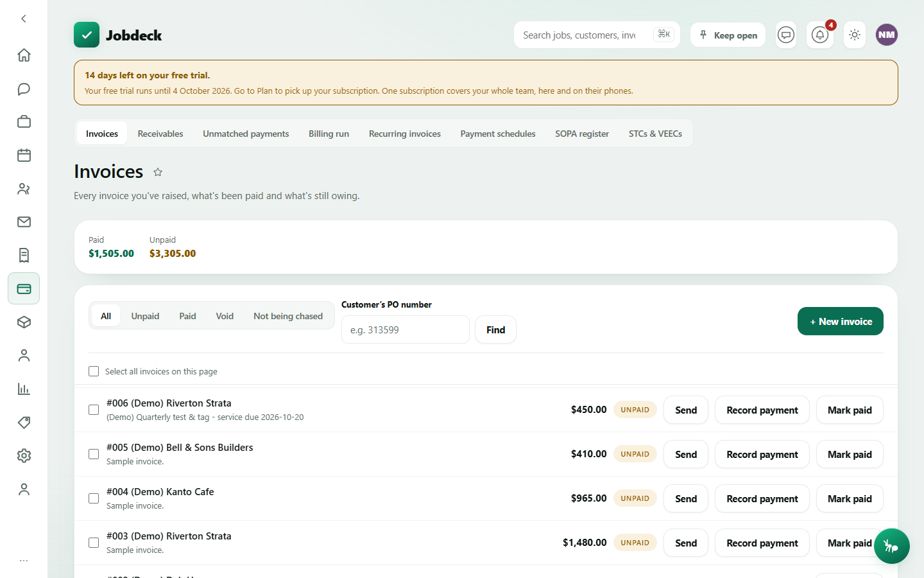Switch to the Unmatched payments tab
This screenshot has width=924, height=578.
(x=246, y=134)
